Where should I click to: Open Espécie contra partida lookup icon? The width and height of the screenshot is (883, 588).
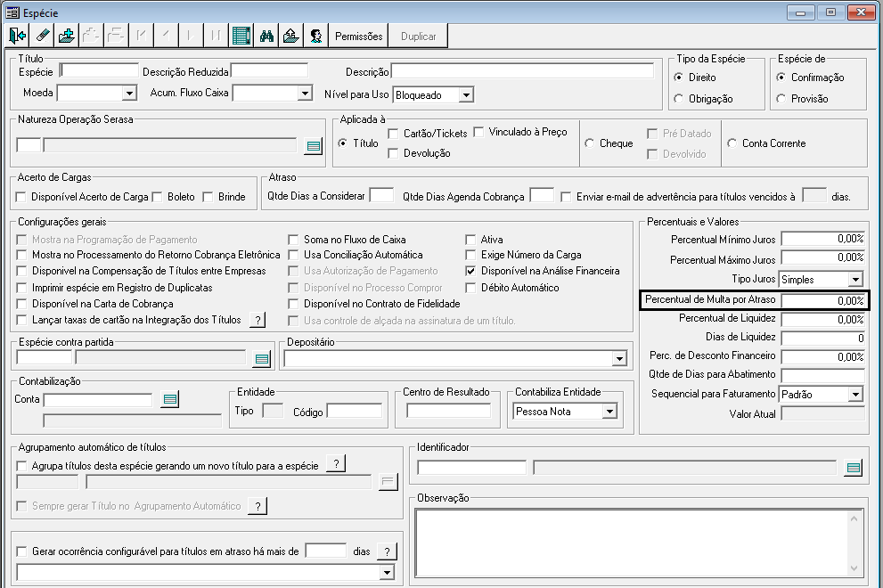pos(262,359)
